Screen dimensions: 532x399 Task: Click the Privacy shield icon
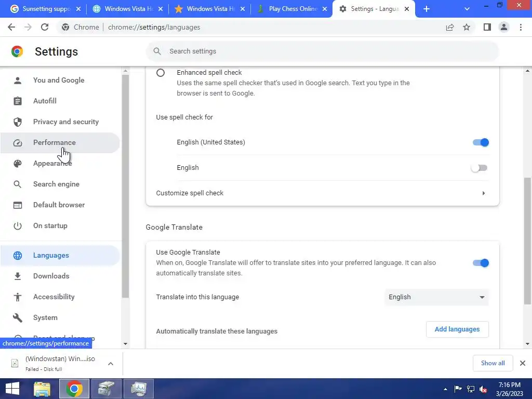click(x=18, y=122)
